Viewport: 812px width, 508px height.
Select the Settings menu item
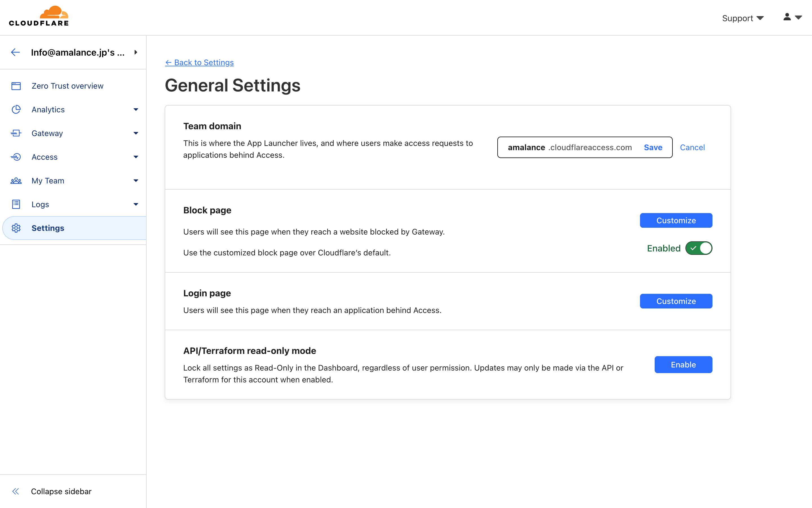tap(74, 228)
